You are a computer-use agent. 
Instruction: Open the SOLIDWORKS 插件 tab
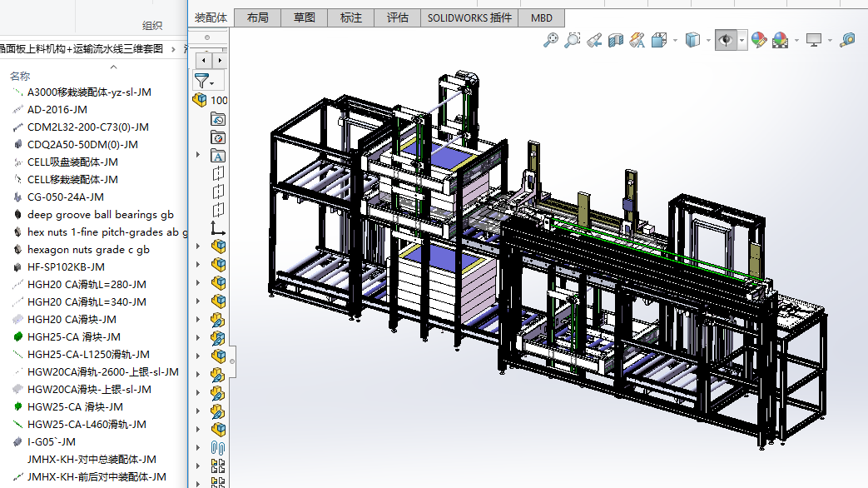469,17
